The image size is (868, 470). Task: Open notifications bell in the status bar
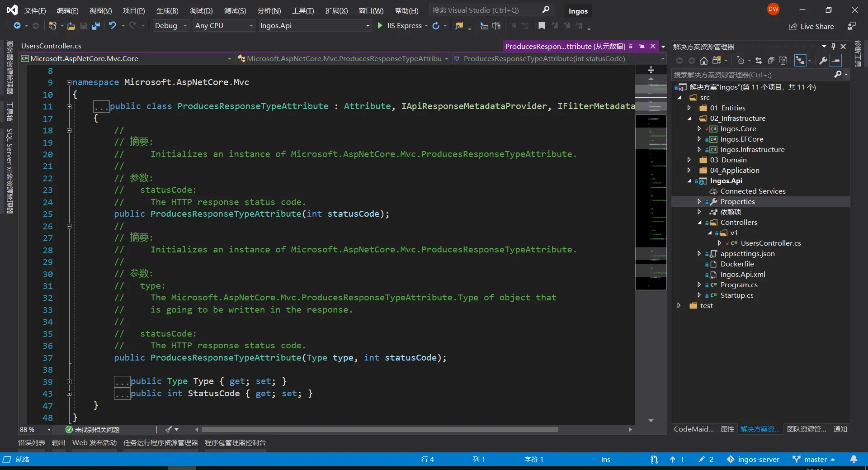(x=854, y=459)
